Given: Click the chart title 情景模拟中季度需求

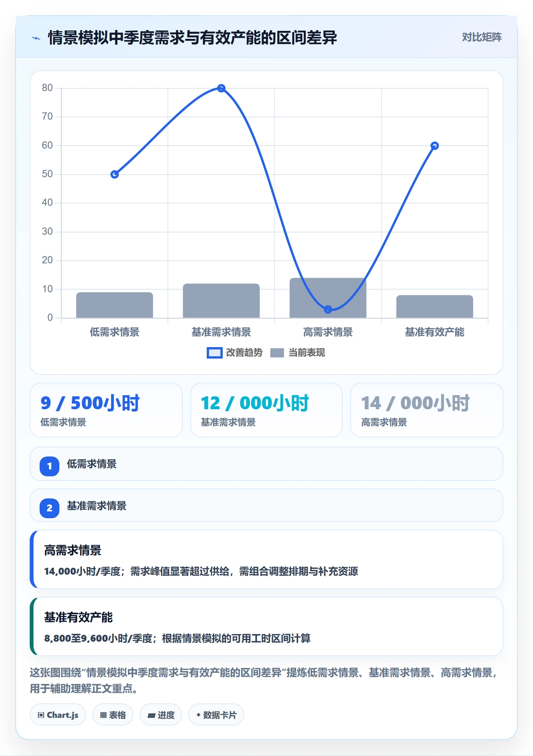Looking at the screenshot, I should click(x=192, y=38).
